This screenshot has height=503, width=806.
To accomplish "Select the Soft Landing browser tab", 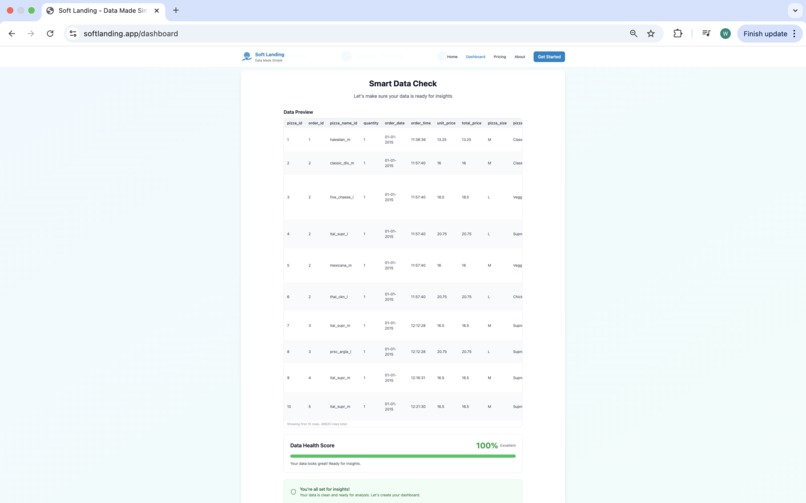I will coord(103,10).
